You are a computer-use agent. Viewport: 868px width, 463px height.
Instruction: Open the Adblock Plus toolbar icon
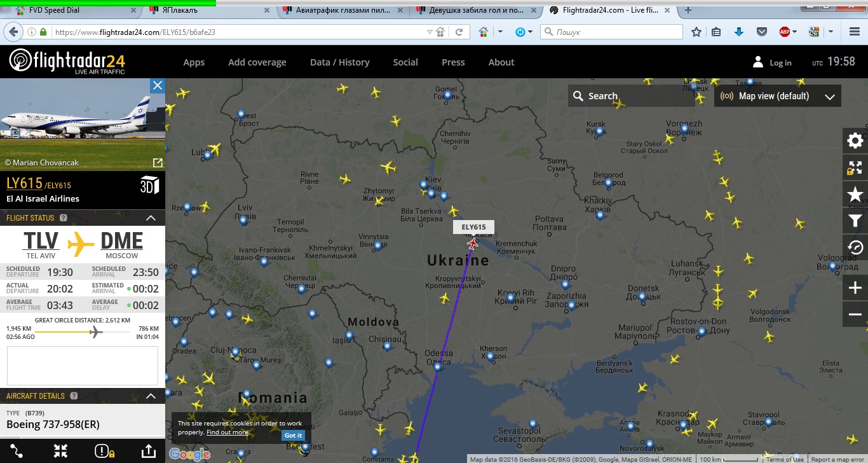pyautogui.click(x=785, y=32)
